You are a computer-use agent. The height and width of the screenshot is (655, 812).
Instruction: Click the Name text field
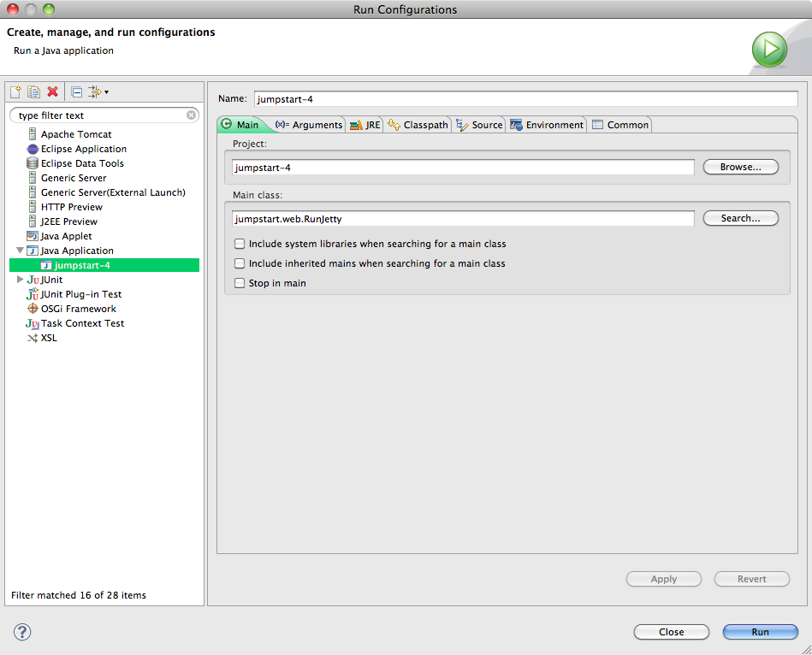point(525,99)
